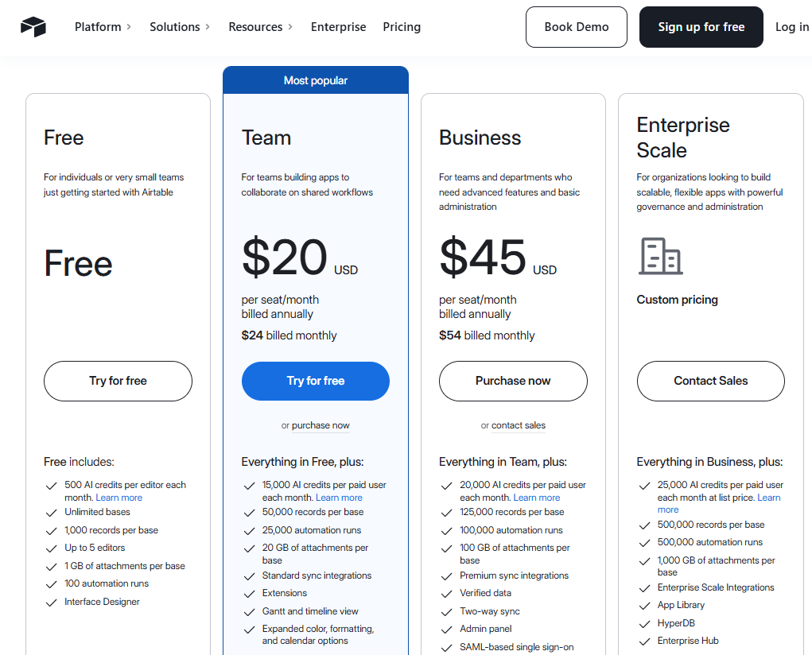Click checkmark beside 50,000 records per base

click(x=249, y=513)
